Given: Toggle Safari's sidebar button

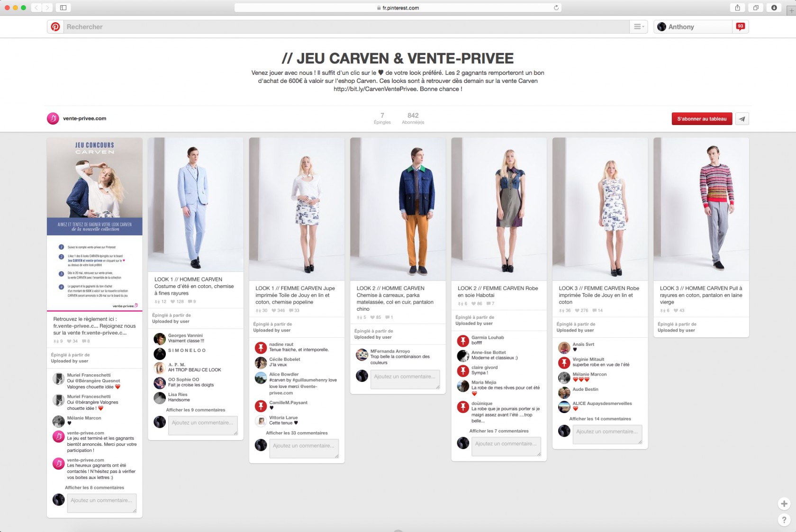Looking at the screenshot, I should pos(63,8).
